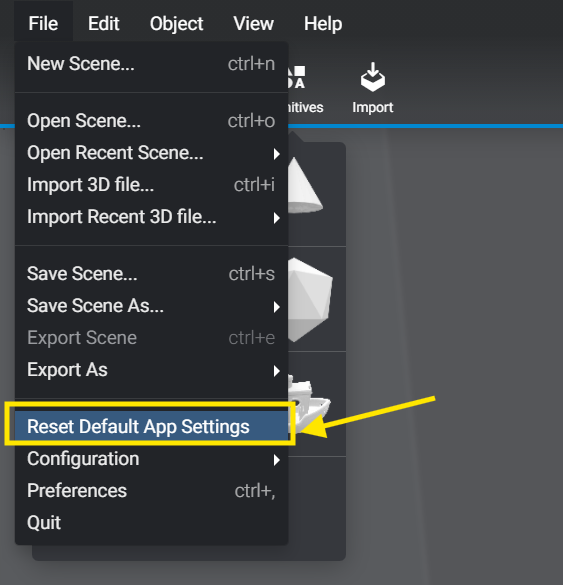
Task: Expand the Open Recent Scene submenu arrow
Action: [276, 154]
